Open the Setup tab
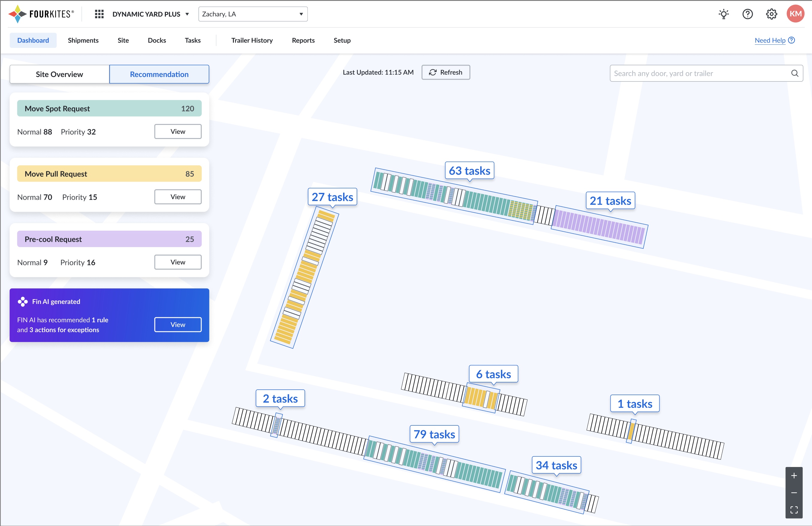Image resolution: width=812 pixels, height=526 pixels. click(x=342, y=40)
